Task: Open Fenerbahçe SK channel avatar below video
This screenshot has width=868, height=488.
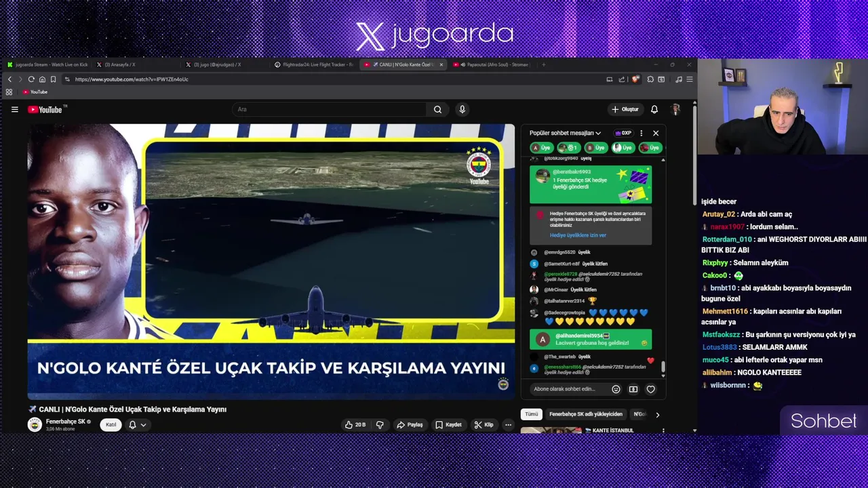Action: [35, 424]
